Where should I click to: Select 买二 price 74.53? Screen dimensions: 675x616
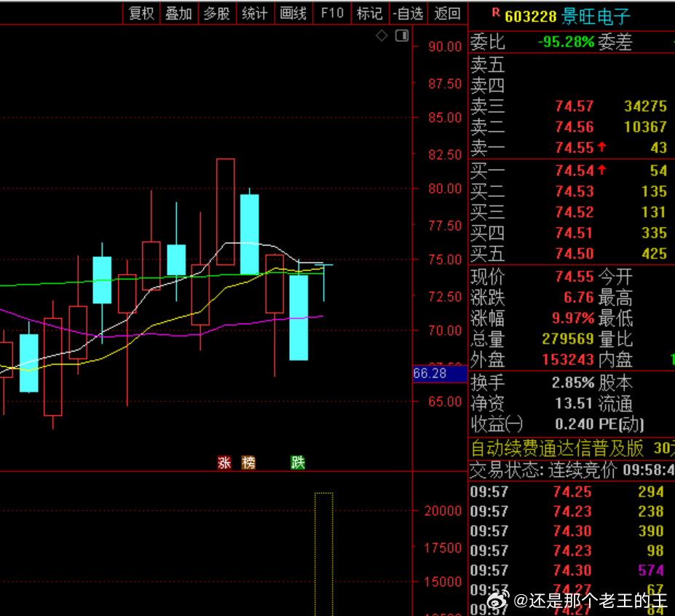tap(575, 191)
